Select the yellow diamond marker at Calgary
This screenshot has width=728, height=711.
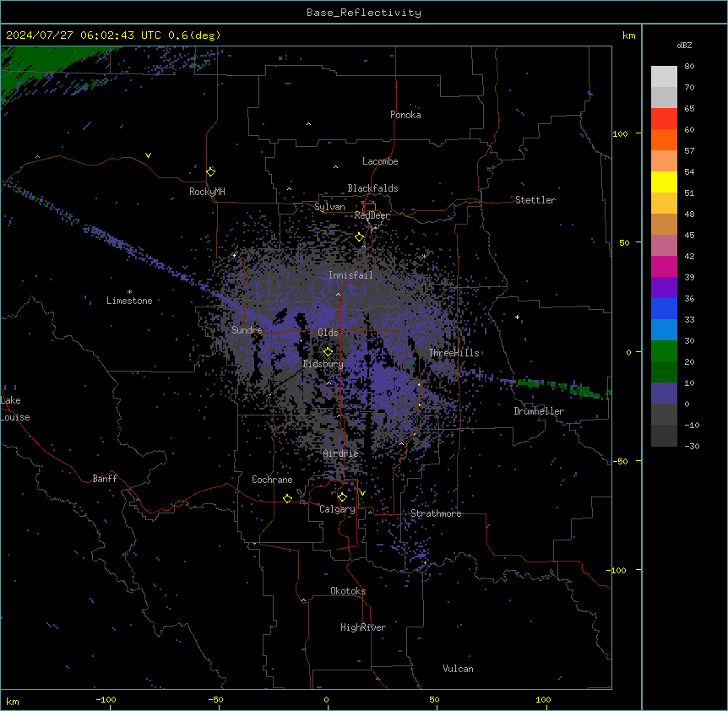[342, 497]
